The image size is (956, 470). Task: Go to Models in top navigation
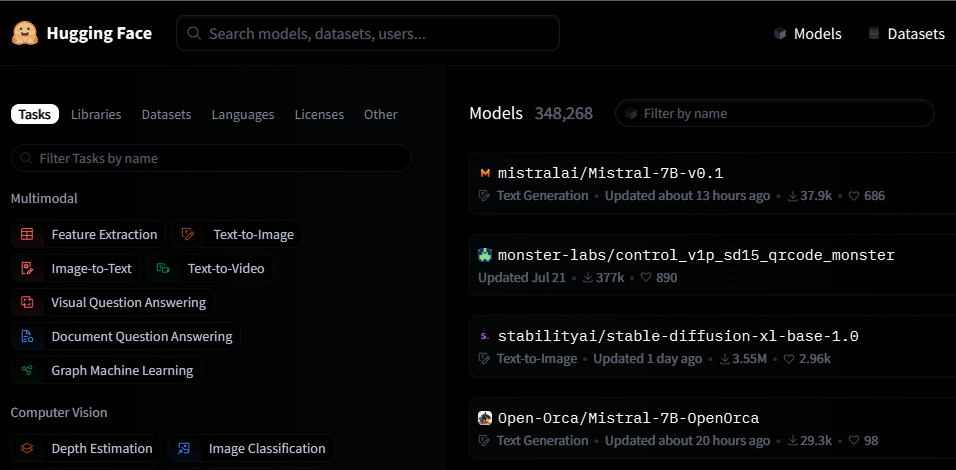(x=807, y=33)
